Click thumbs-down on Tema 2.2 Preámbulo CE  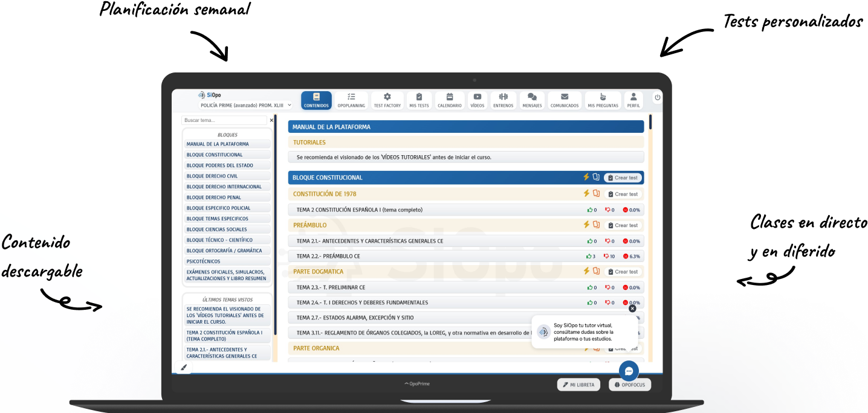607,257
